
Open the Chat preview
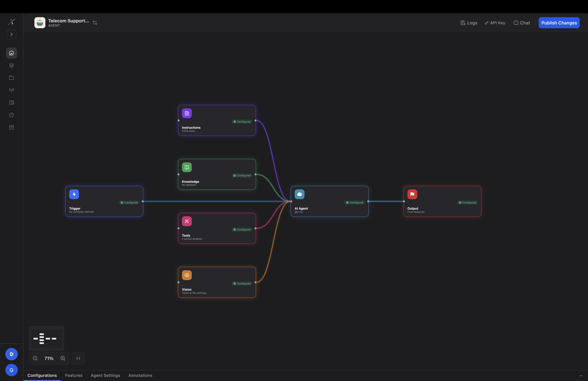522,23
